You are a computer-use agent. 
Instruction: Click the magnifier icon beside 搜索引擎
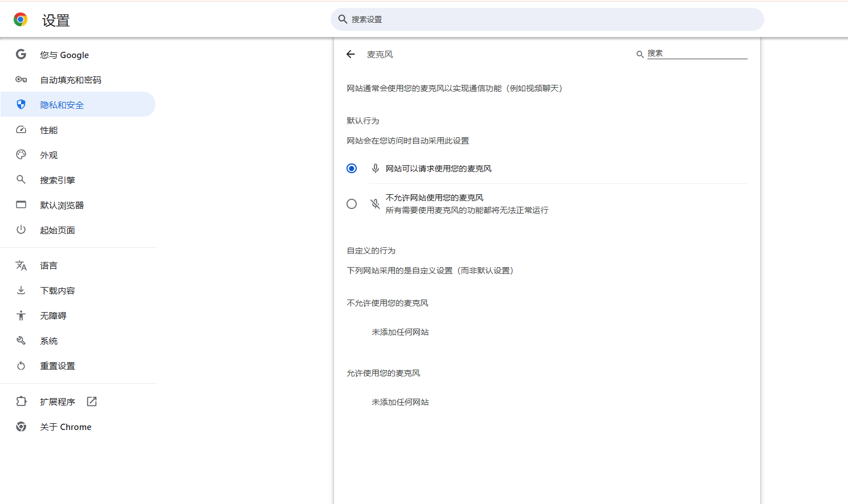pos(21,180)
